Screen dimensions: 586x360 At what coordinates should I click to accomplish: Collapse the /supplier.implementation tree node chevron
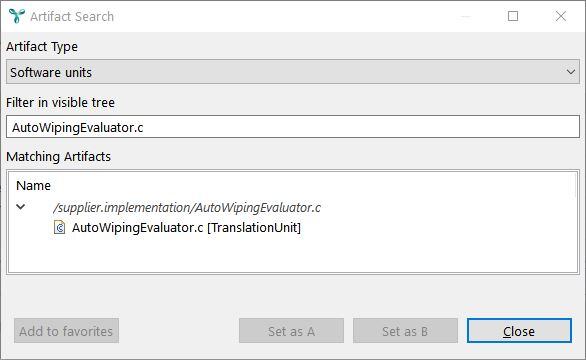click(21, 206)
